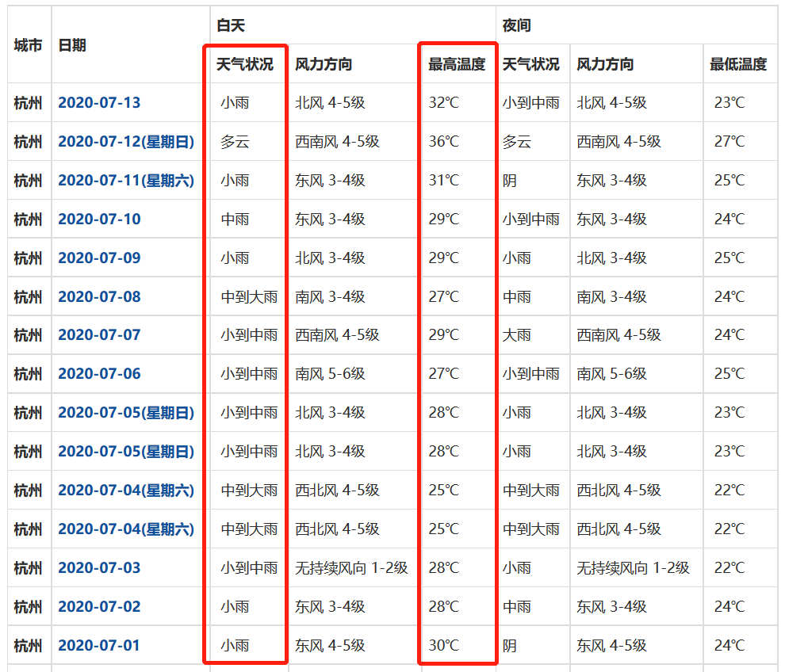785x672 pixels.
Task: Select the 2020-07-06 date link
Action: tap(99, 374)
